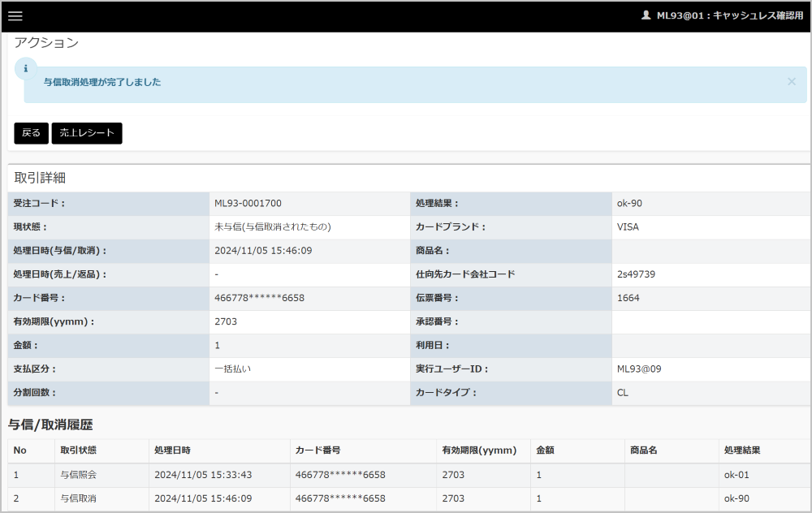Click the info icon on the alert

point(26,69)
